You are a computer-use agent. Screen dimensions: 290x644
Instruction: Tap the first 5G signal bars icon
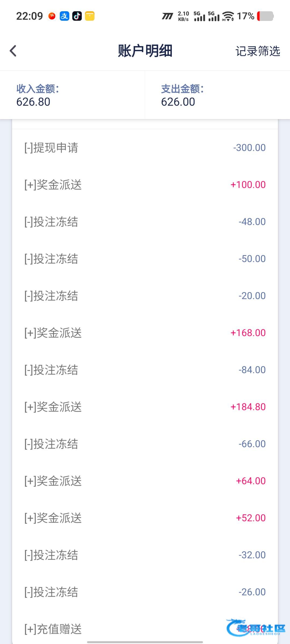[x=199, y=16]
